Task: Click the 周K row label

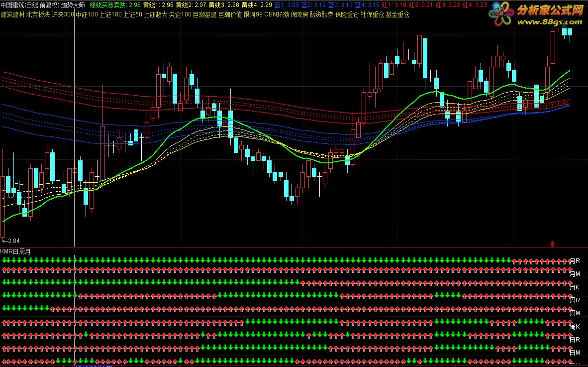Action: point(575,327)
